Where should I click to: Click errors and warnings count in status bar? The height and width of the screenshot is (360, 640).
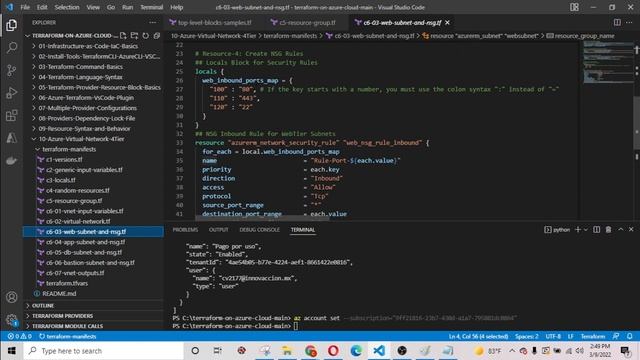pos(20,336)
